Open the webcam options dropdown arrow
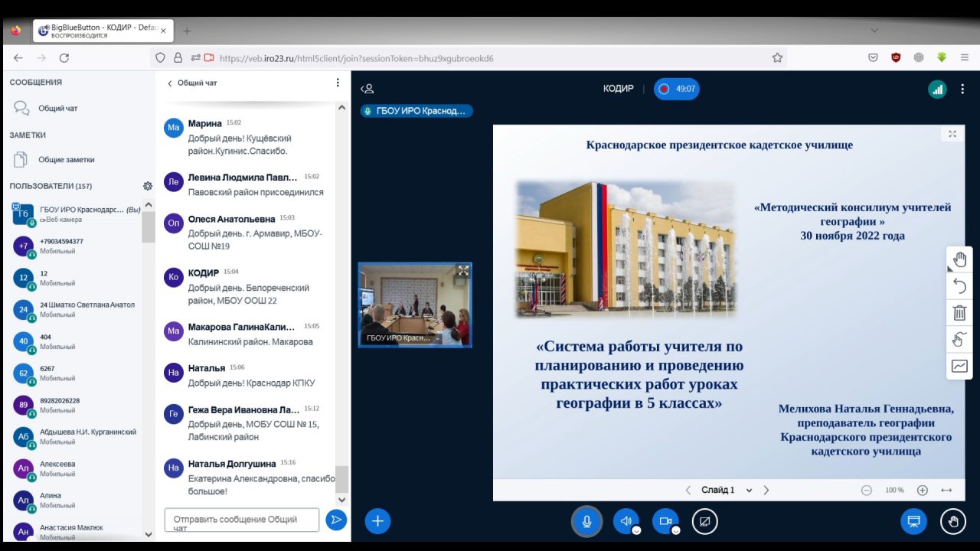The width and height of the screenshot is (980, 551). point(675,530)
